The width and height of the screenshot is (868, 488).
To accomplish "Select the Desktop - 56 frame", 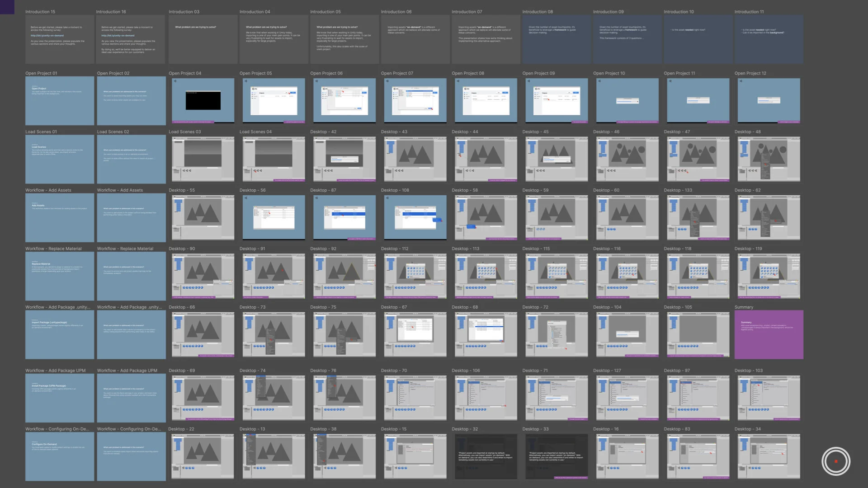I will [274, 217].
